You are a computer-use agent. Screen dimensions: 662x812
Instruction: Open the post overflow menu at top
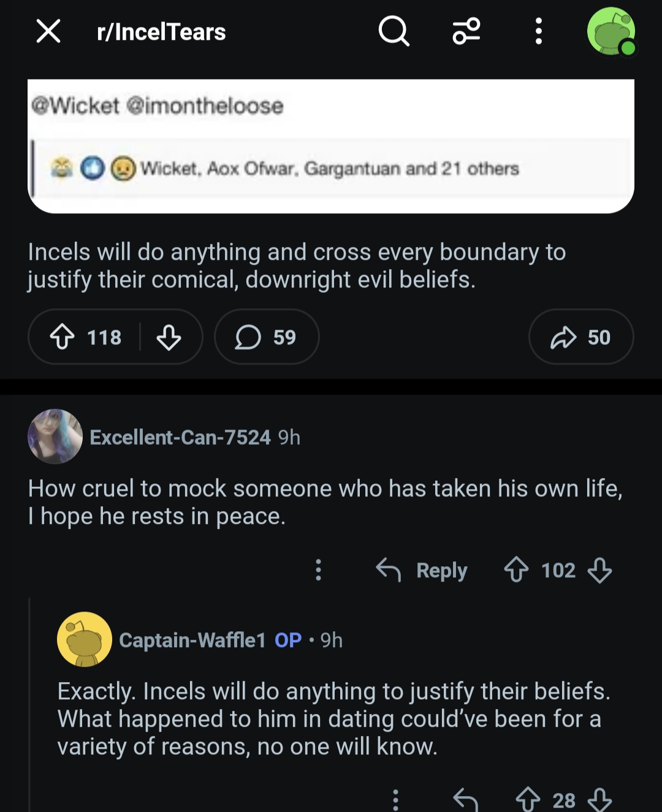click(x=538, y=31)
